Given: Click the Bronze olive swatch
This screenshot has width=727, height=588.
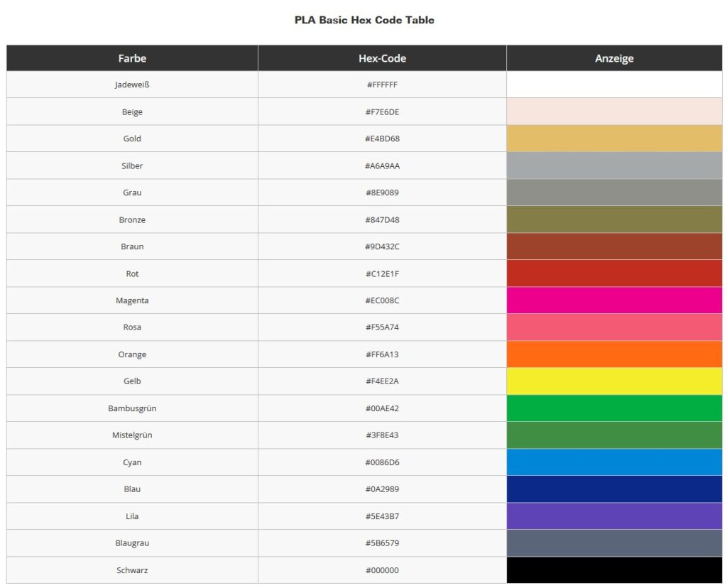Looking at the screenshot, I should 614,220.
